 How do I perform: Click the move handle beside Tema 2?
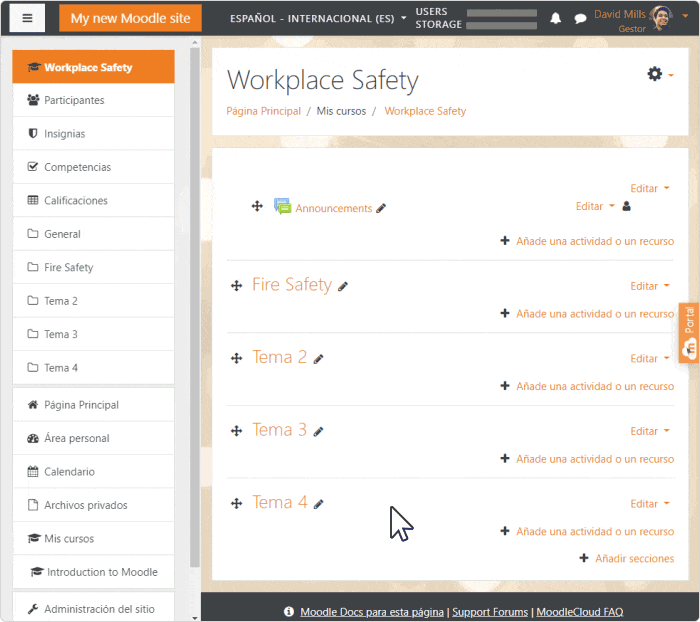[x=237, y=358]
